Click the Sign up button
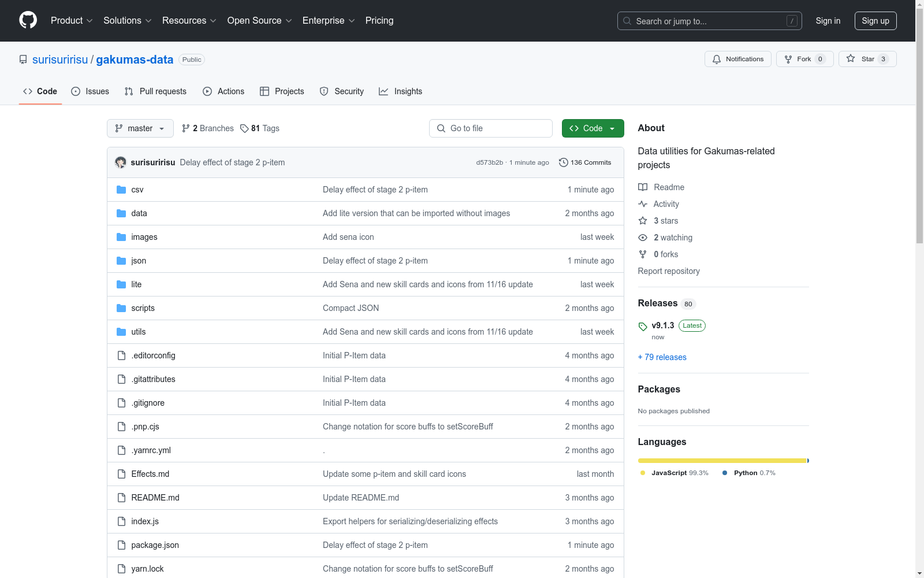 pyautogui.click(x=875, y=21)
